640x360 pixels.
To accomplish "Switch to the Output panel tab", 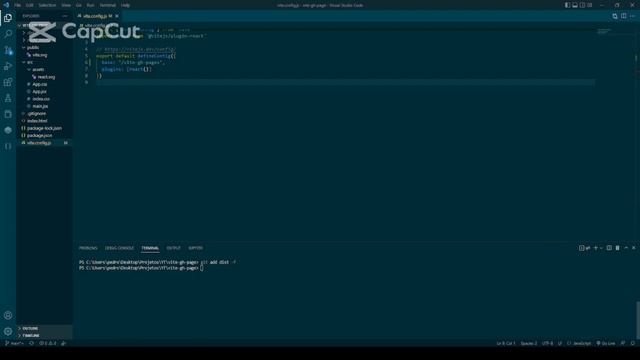I will point(173,248).
